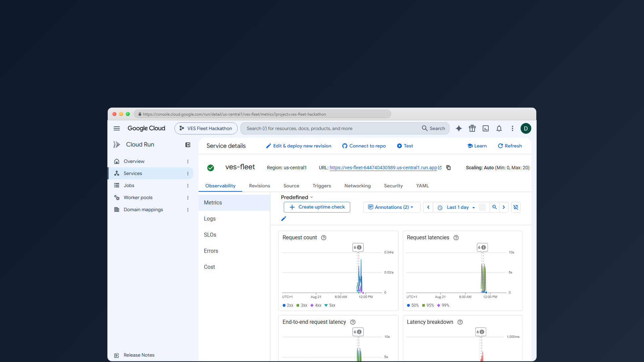Open the notifications bell

[x=499, y=128]
